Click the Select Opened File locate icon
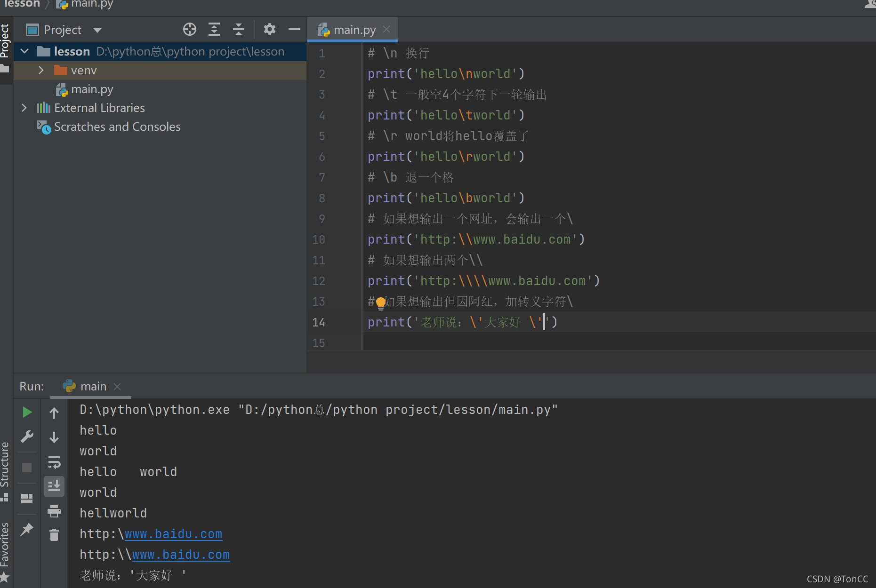This screenshot has width=876, height=588. pos(190,30)
